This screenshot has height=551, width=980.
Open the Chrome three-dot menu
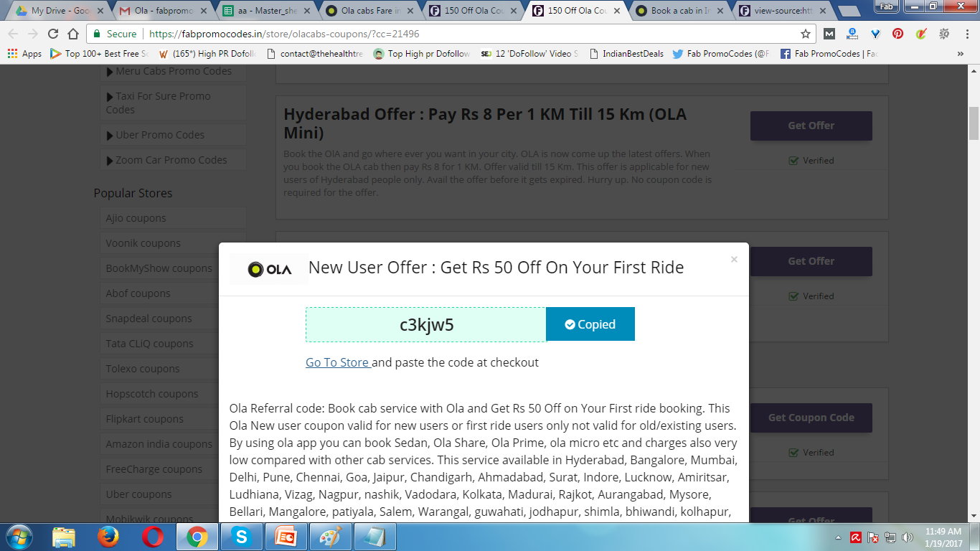pos(966,34)
